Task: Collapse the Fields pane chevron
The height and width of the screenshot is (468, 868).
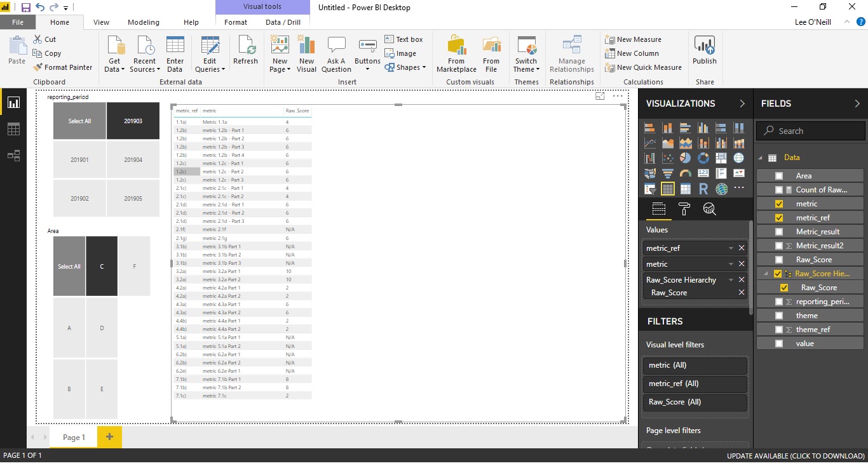Action: click(x=857, y=104)
